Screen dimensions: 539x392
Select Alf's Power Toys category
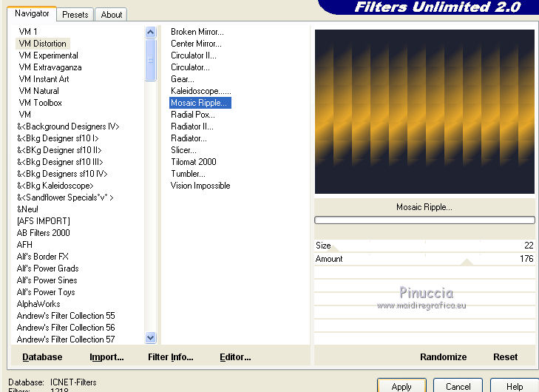(46, 292)
